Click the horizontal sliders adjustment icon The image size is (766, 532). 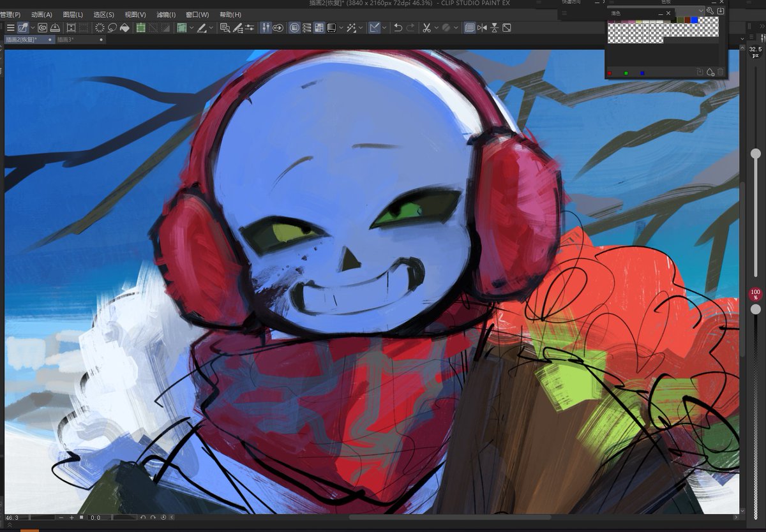click(x=248, y=27)
